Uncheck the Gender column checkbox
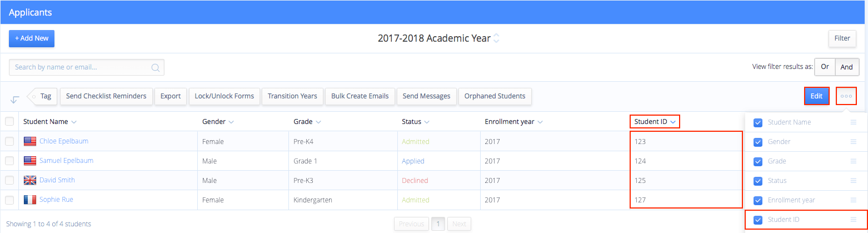This screenshot has width=868, height=233. pyautogui.click(x=758, y=142)
